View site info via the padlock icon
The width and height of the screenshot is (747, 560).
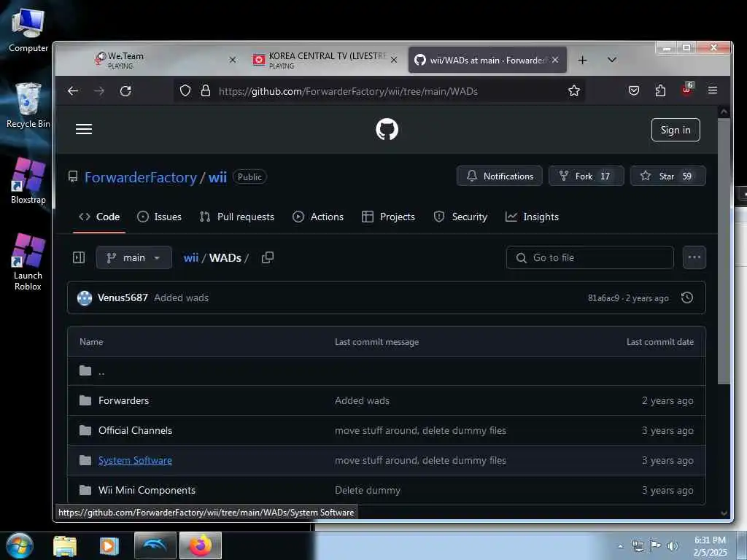tap(205, 90)
